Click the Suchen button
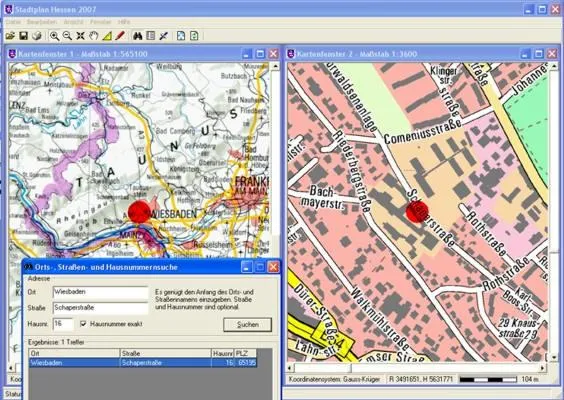Screen dimensions: 564x400 [247, 324]
